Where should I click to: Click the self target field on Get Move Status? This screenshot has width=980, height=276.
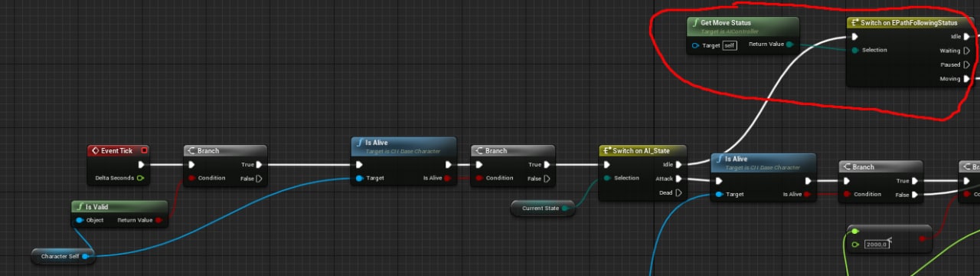[730, 45]
